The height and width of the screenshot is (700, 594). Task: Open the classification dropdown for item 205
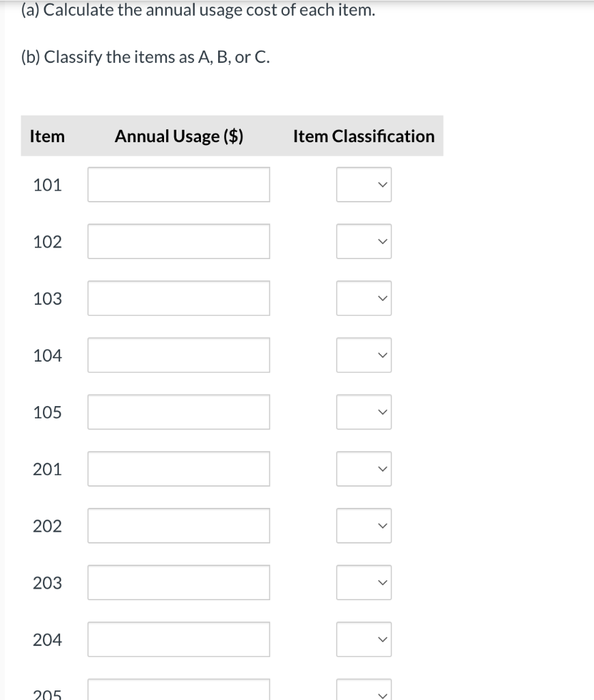click(x=364, y=692)
